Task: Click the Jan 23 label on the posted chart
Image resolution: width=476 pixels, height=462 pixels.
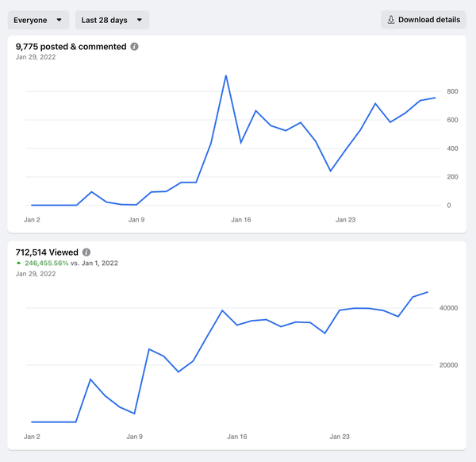Action: tap(345, 220)
